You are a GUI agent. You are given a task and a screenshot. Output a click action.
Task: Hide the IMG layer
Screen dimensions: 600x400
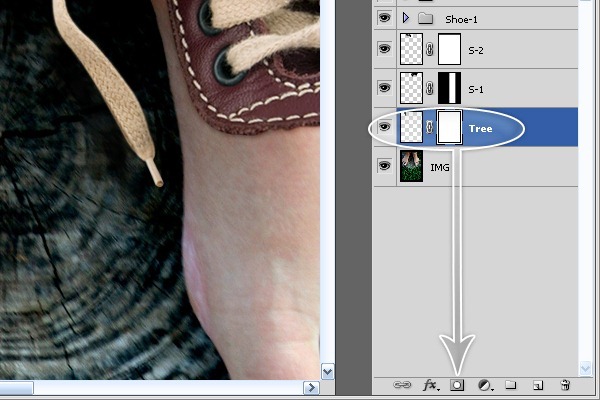tap(384, 166)
